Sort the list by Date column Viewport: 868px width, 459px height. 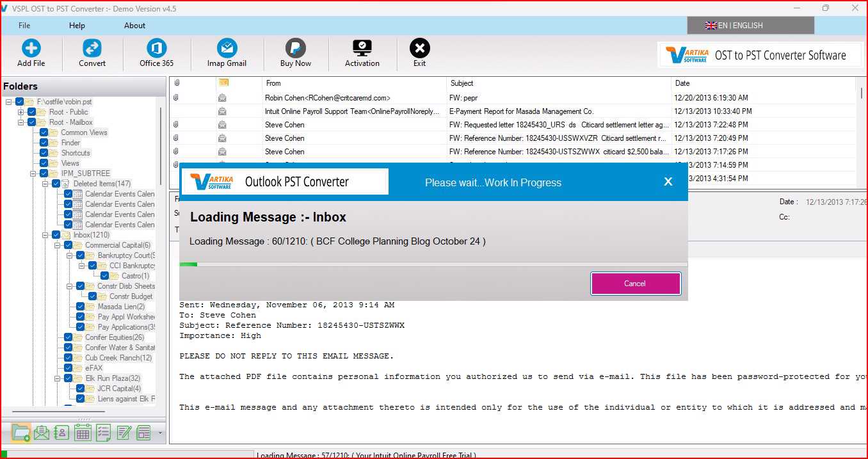[763, 83]
